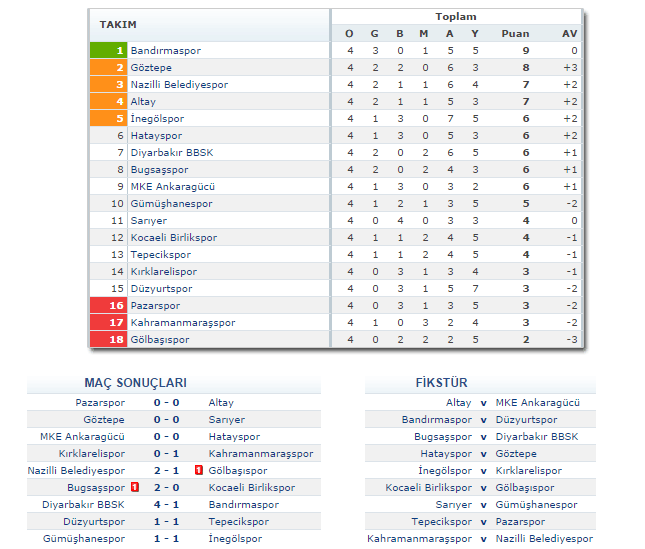Select the TAKIM column header
This screenshot has width=645, height=549.
tap(118, 24)
